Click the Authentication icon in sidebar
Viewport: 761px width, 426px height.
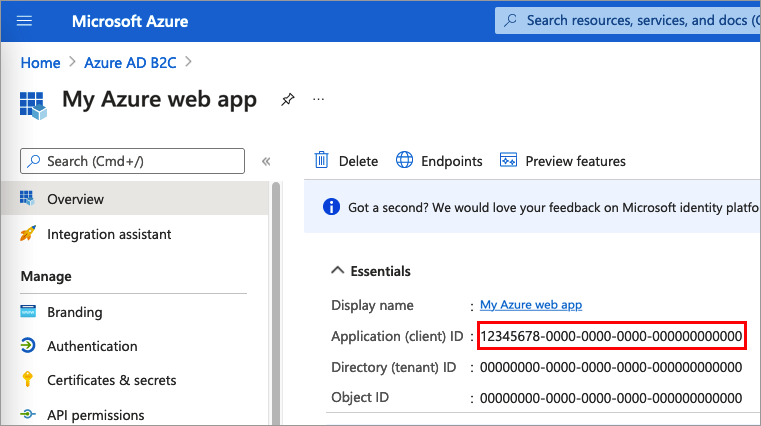click(x=28, y=346)
